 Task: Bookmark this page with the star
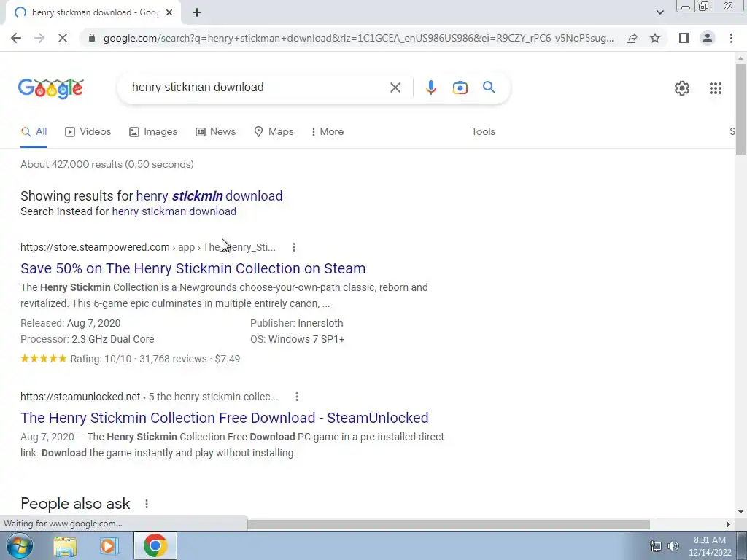coord(655,38)
